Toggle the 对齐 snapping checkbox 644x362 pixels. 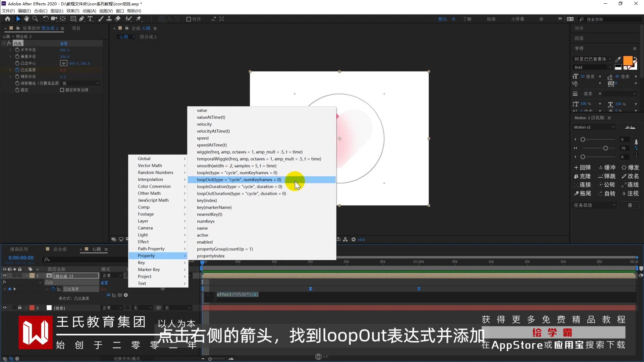click(189, 19)
